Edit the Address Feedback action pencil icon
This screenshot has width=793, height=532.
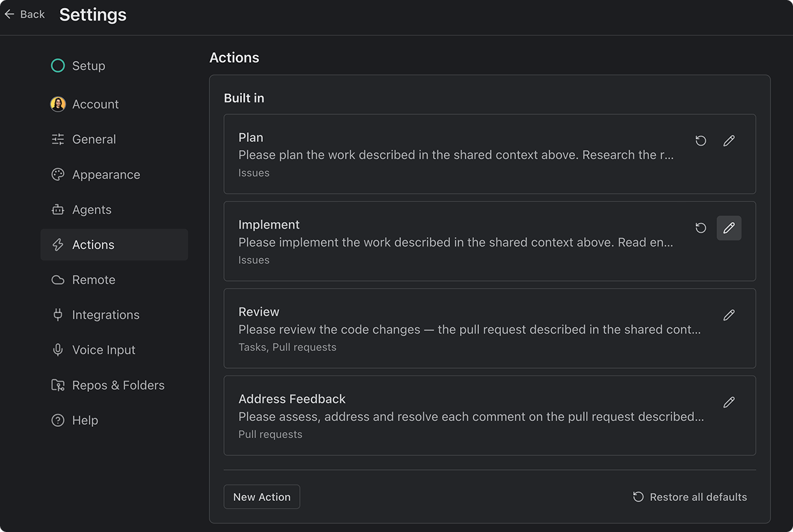pos(729,402)
